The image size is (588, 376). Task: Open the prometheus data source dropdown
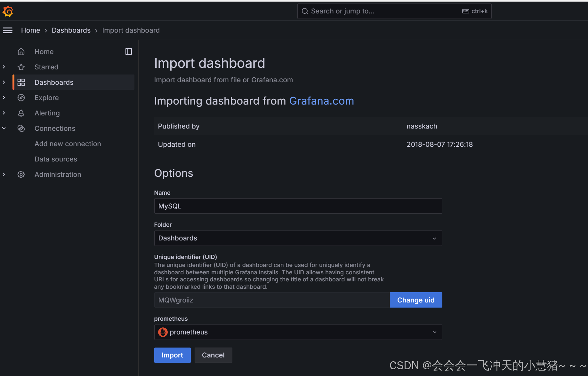click(298, 332)
